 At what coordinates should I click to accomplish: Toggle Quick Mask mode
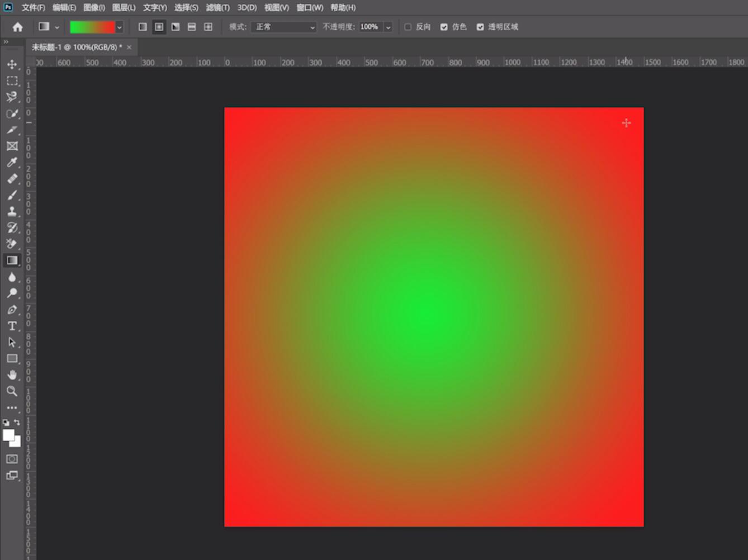point(12,459)
